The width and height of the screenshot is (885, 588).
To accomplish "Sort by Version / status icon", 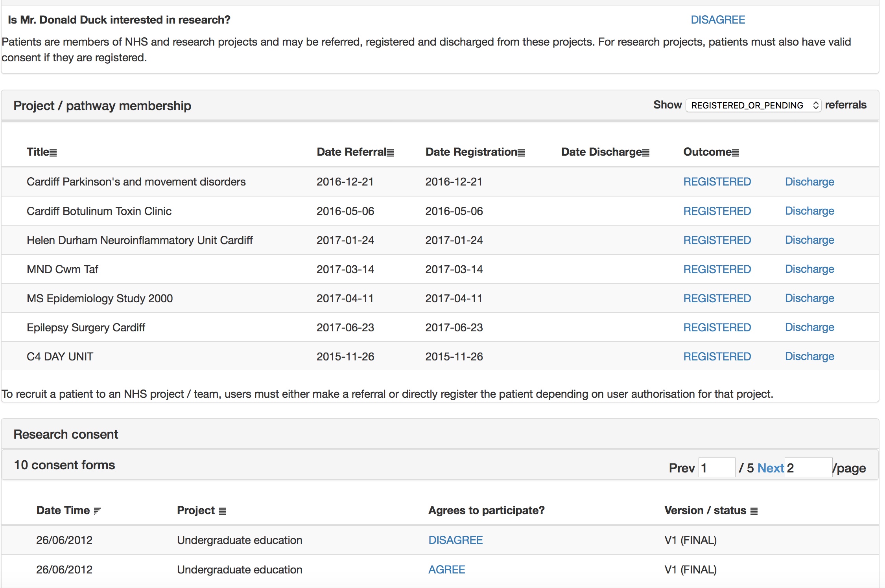I will (754, 511).
